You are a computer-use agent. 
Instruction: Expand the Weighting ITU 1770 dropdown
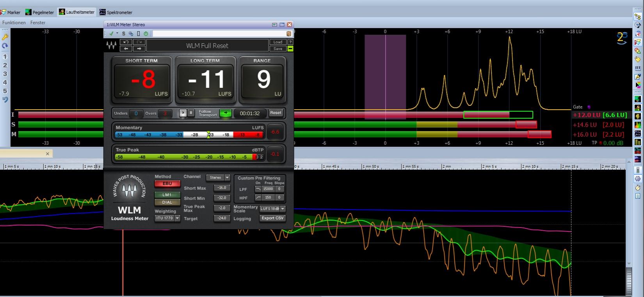pos(167,218)
